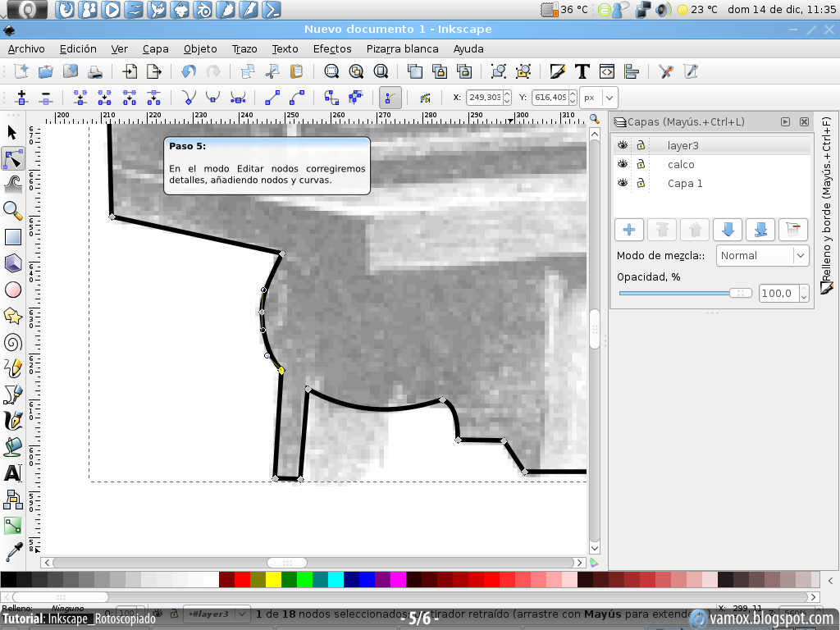This screenshot has height=630, width=840.
Task: Make selected nodes symmetric
Action: [x=238, y=98]
